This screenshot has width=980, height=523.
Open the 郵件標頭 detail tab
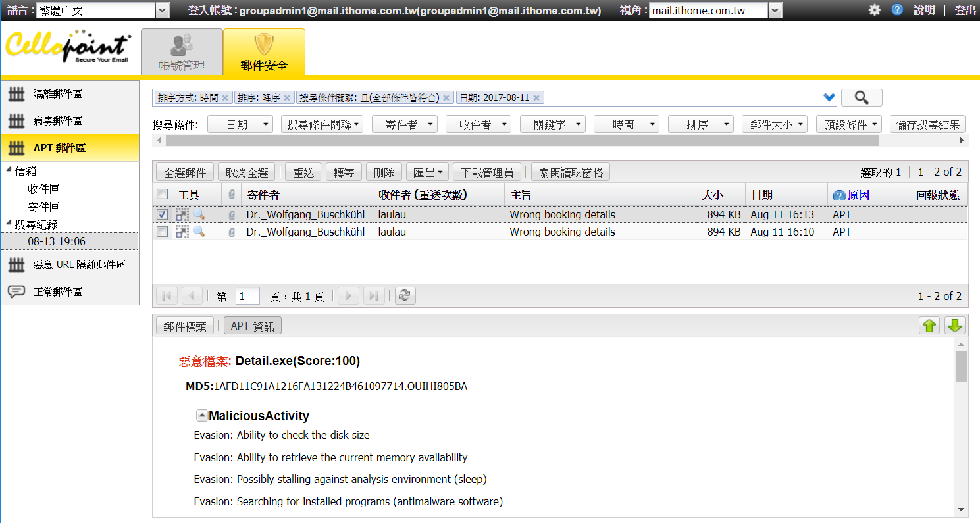click(x=184, y=324)
